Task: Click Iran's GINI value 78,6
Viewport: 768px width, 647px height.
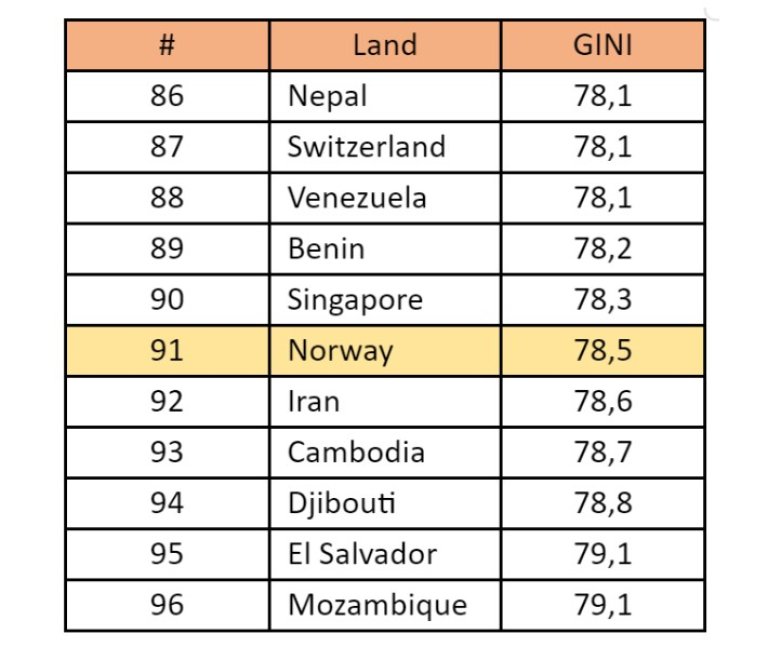Action: [603, 402]
